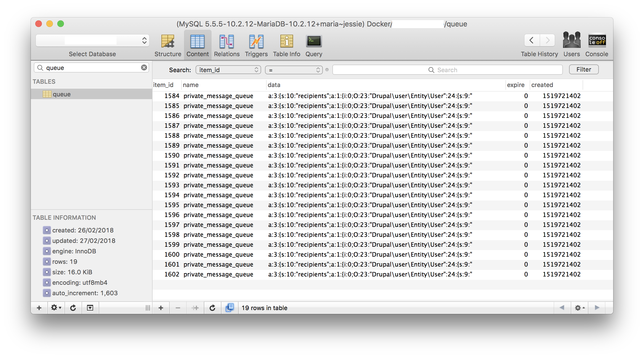The image size is (644, 358).
Task: Open the item_id search field dropdown
Action: [228, 70]
